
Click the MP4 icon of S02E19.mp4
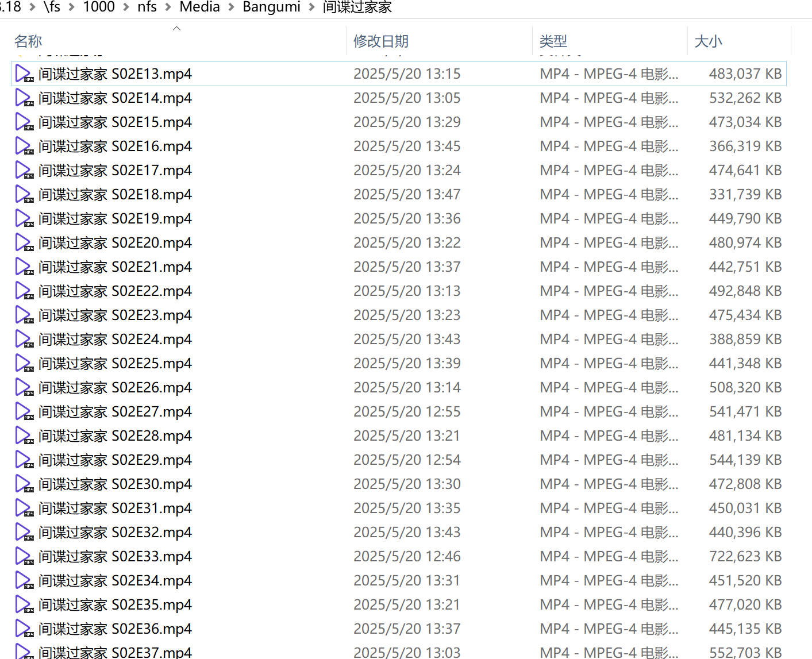(24, 218)
